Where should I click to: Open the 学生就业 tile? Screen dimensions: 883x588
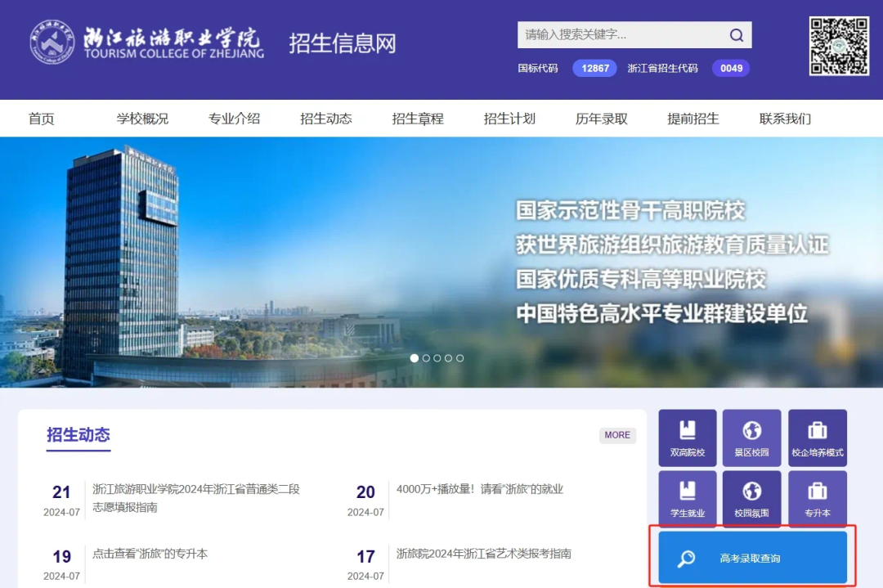[x=687, y=499]
